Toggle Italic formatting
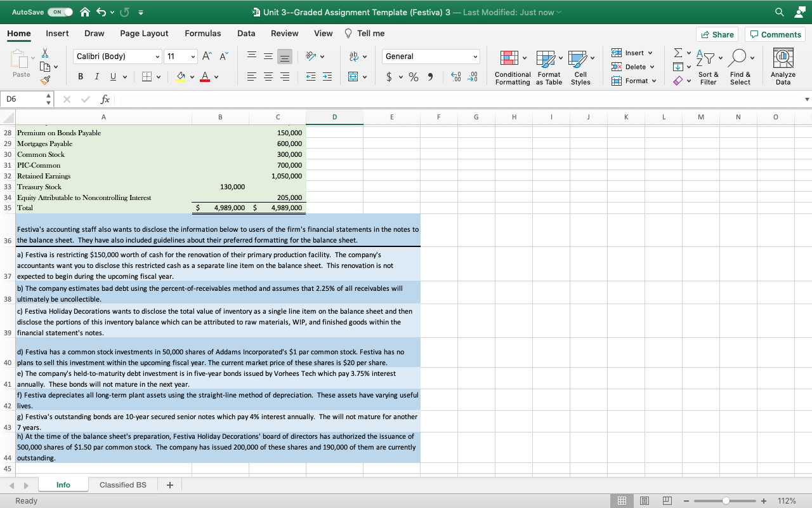812x508 pixels. point(96,77)
